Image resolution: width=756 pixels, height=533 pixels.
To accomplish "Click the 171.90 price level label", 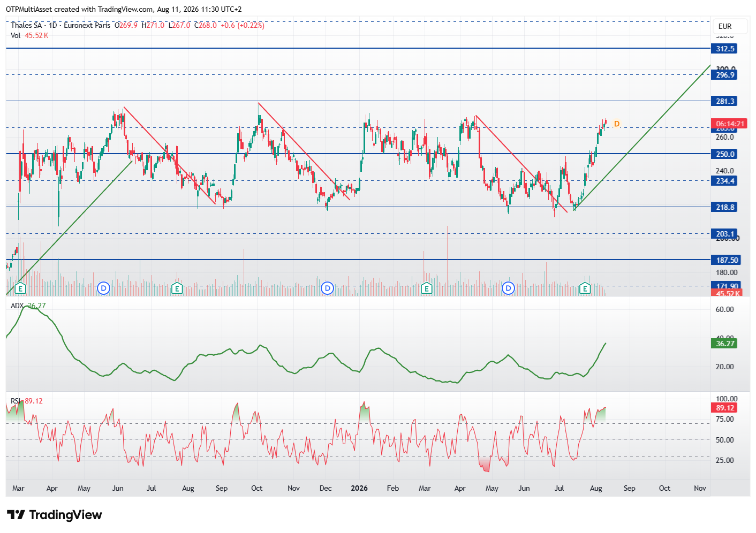I will point(727,286).
